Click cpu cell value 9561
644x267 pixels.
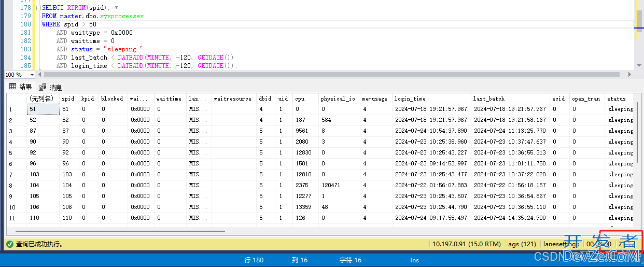pyautogui.click(x=305, y=131)
